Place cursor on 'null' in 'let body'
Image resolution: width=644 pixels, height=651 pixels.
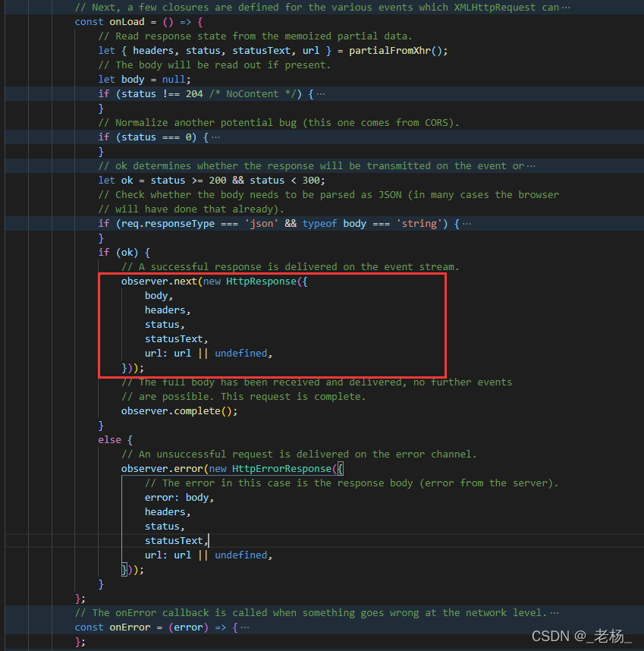click(x=174, y=80)
